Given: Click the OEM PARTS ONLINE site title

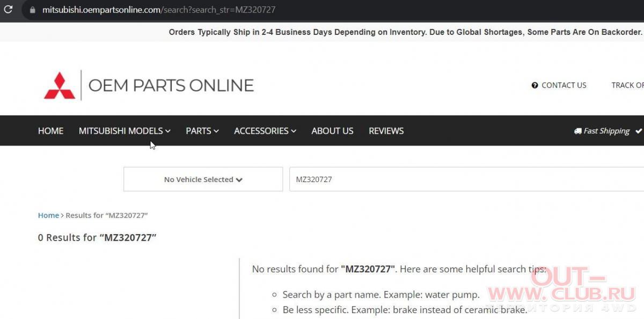Looking at the screenshot, I should tap(171, 85).
